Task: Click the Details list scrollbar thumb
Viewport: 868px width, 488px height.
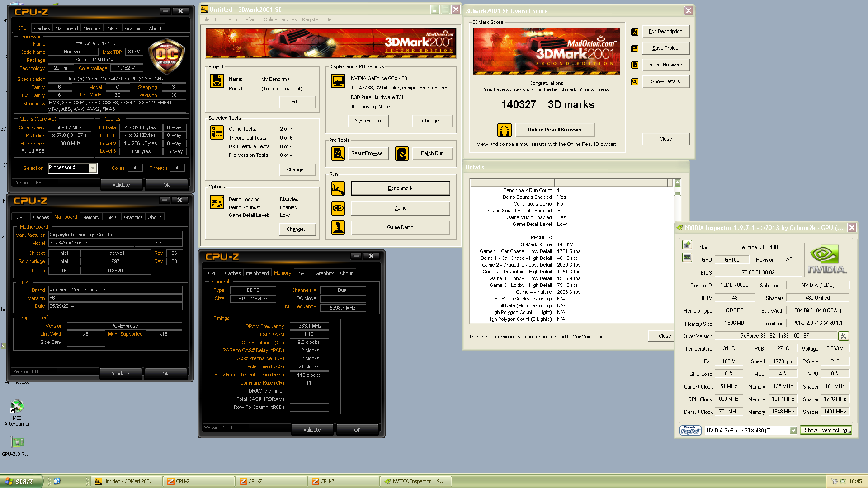Action: coord(677,194)
